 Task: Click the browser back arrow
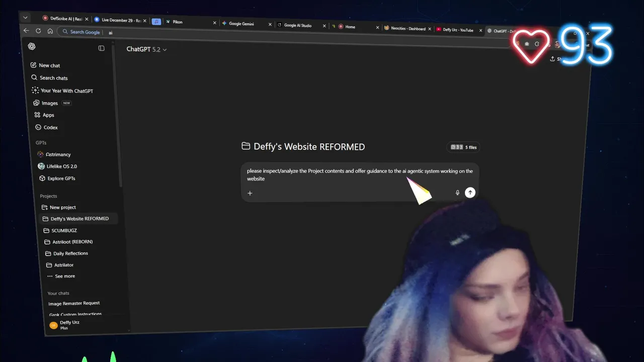tap(26, 30)
